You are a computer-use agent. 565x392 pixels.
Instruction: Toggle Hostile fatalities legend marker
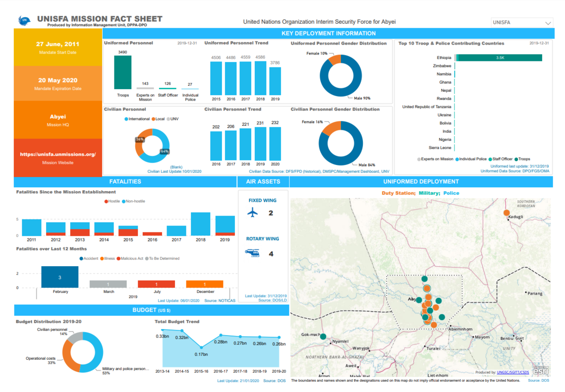(106, 201)
